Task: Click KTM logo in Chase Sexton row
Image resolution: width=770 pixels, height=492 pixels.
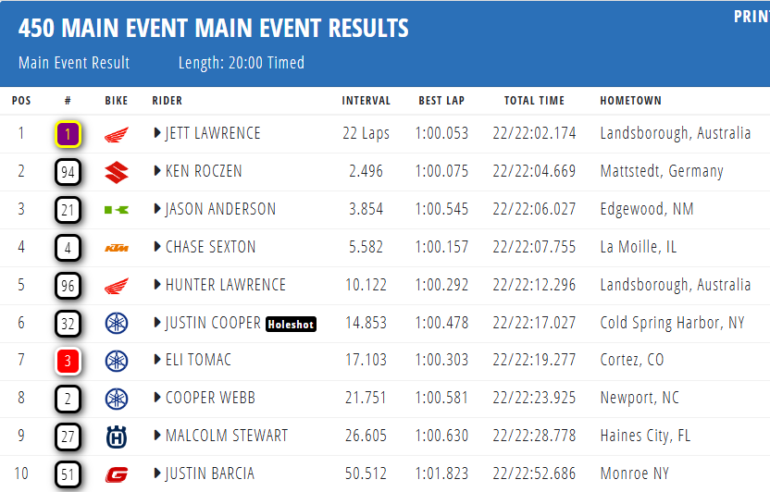Action: pyautogui.click(x=117, y=248)
